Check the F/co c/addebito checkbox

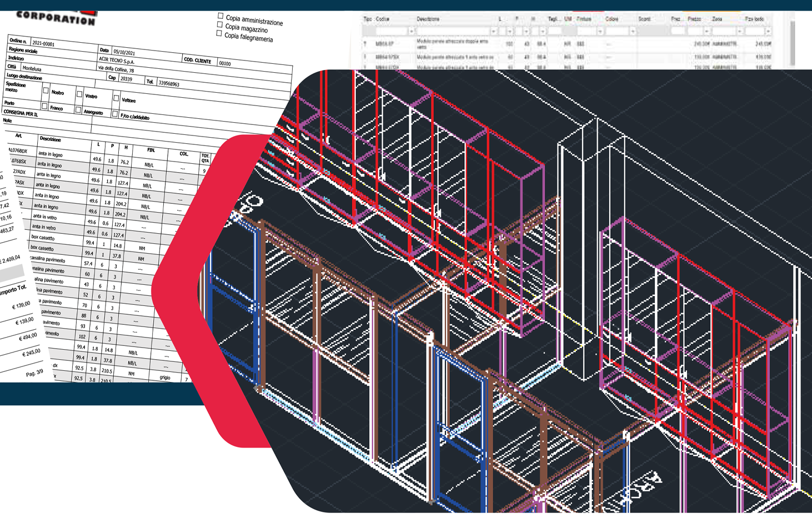click(114, 113)
